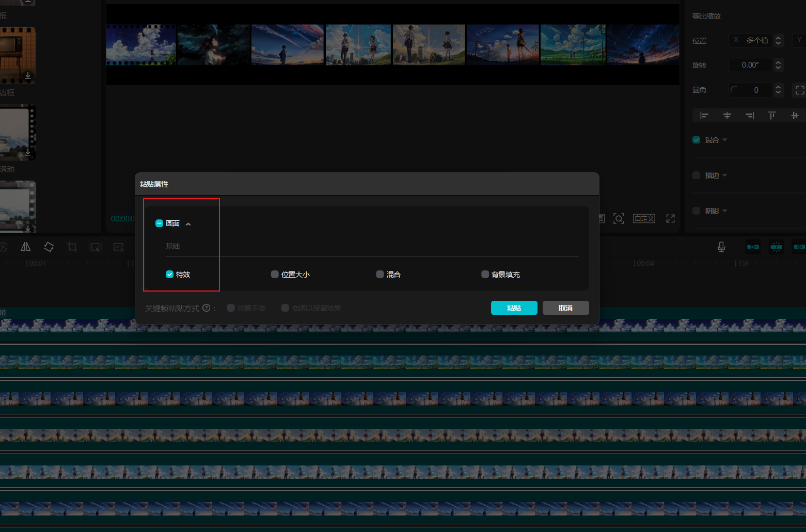
Task: Click the 粘贴 button
Action: pyautogui.click(x=514, y=308)
